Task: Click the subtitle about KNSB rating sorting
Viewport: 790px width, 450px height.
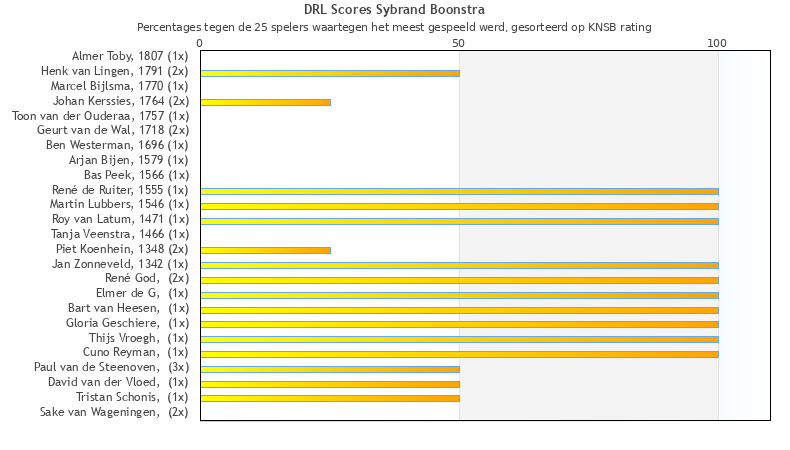Action: 394,27
